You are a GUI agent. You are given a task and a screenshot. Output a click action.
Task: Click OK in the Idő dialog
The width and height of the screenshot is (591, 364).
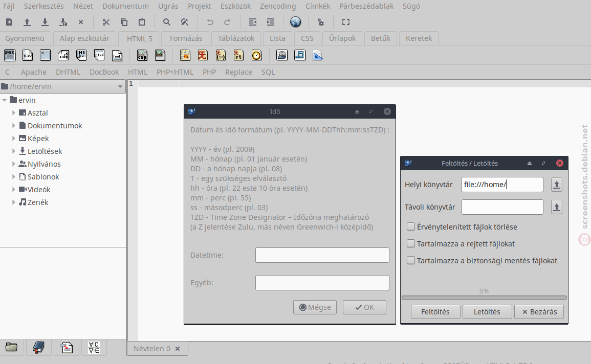(364, 307)
